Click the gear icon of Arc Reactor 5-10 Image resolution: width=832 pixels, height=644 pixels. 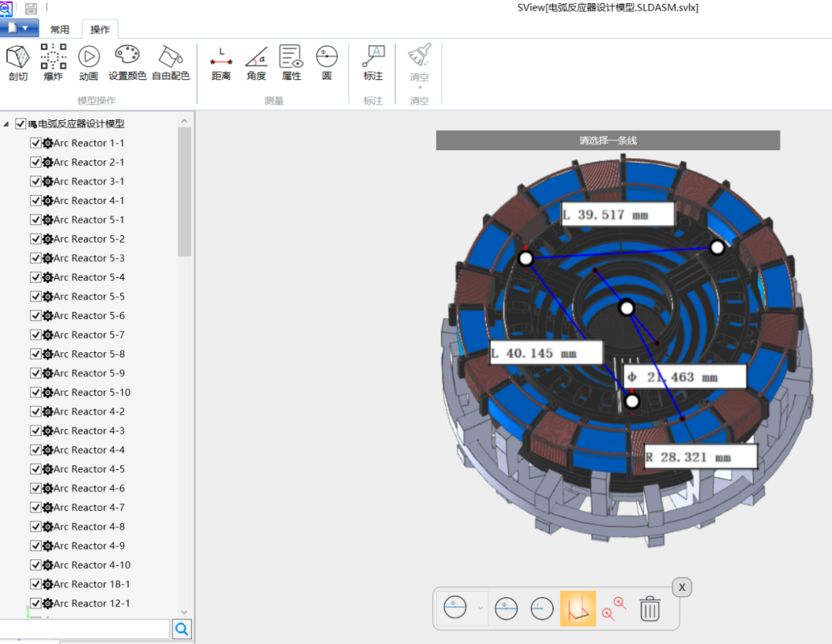point(48,393)
